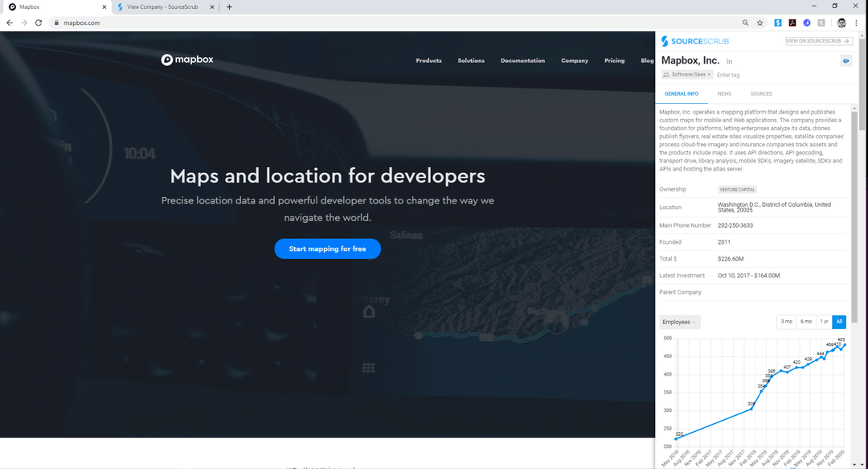Toggle the blue eye badge beside Mapbox, Inc.
The width and height of the screenshot is (868, 469).
tap(845, 61)
